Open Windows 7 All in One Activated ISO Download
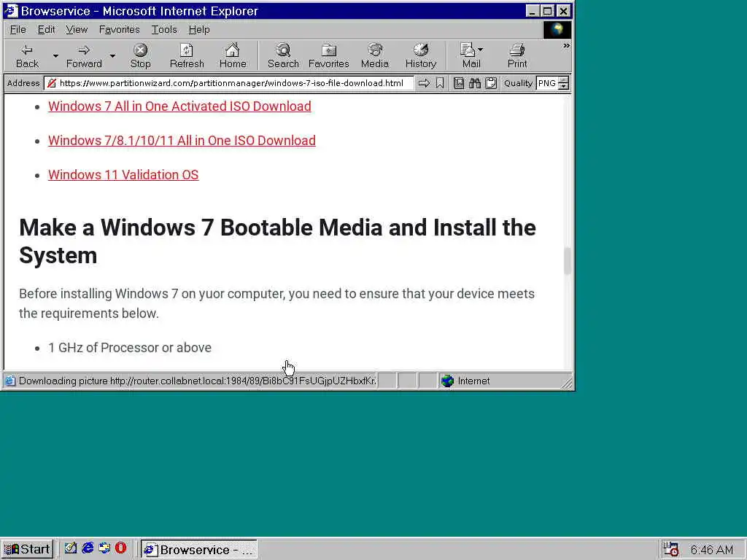 (179, 106)
